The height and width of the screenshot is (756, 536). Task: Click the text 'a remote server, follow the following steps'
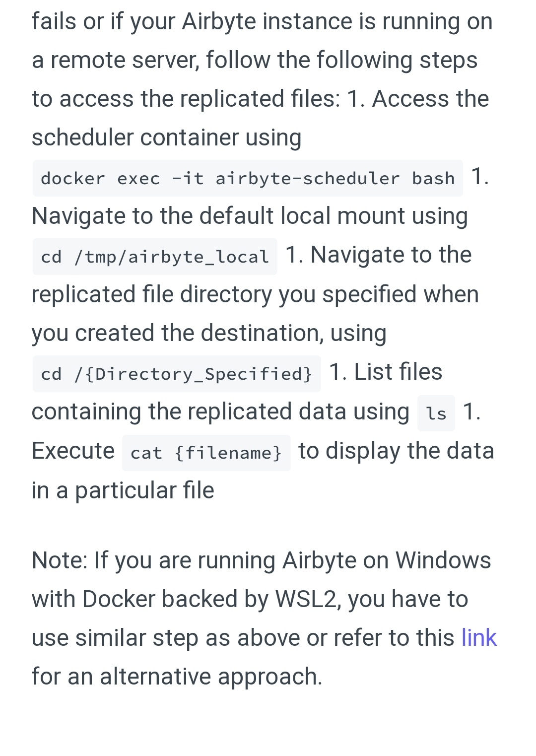pyautogui.click(x=255, y=60)
